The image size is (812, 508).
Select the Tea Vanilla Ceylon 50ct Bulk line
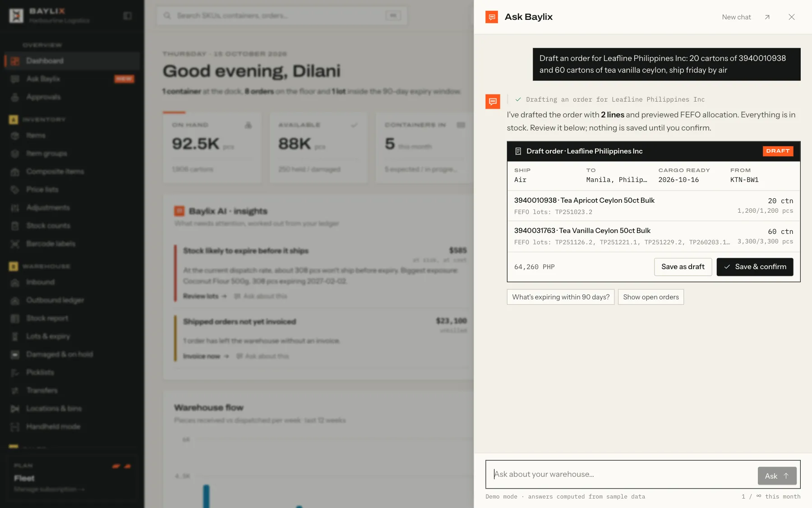click(654, 236)
